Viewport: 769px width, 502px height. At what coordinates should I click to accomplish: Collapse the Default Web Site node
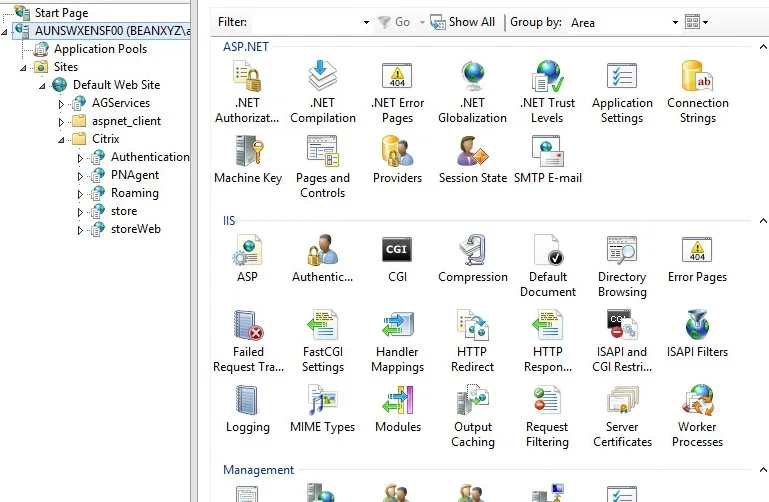click(42, 86)
